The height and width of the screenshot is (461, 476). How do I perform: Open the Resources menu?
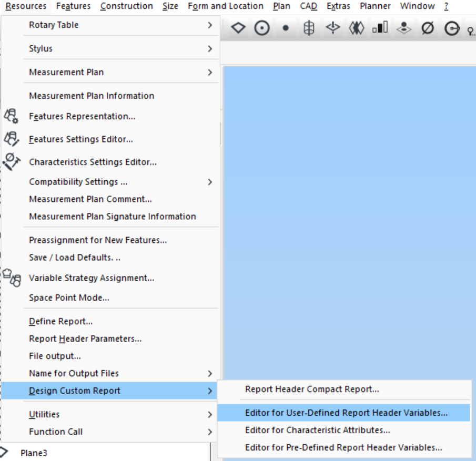(26, 6)
